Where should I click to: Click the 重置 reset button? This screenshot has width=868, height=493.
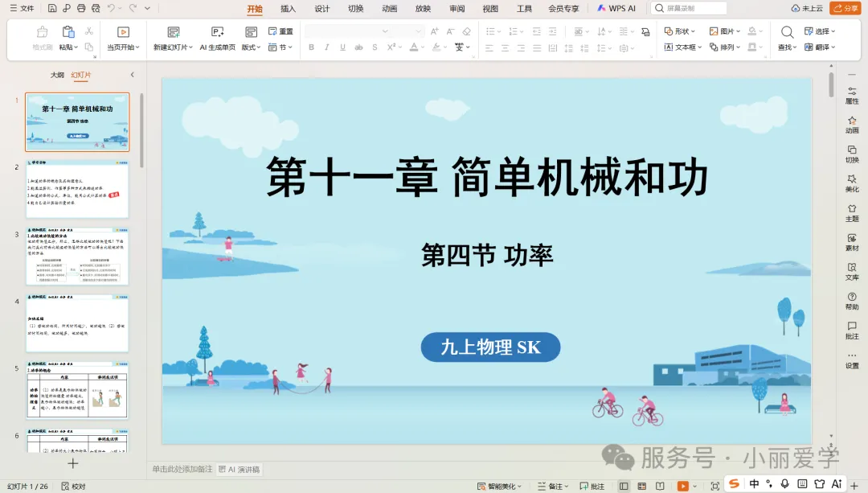tap(280, 31)
